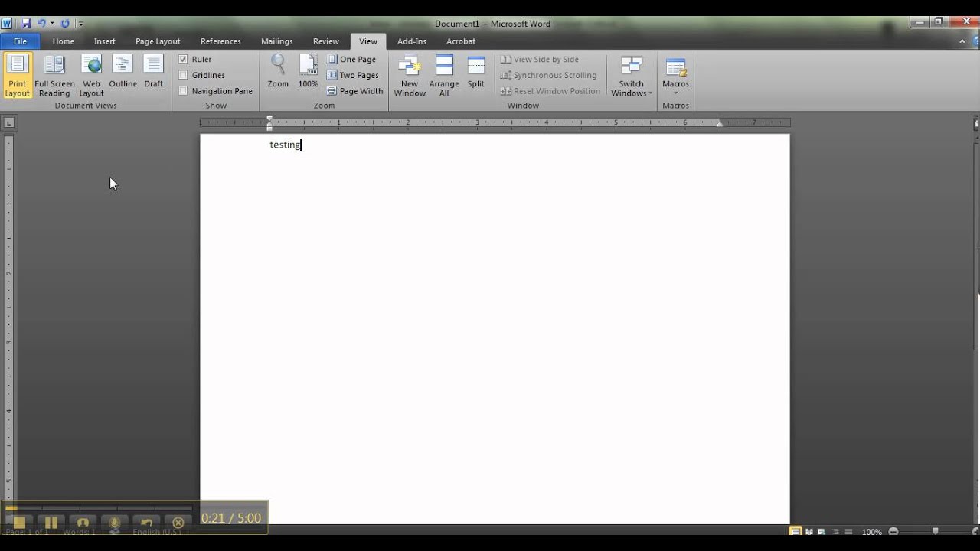The width and height of the screenshot is (980, 551).
Task: Split the document window
Action: (476, 71)
